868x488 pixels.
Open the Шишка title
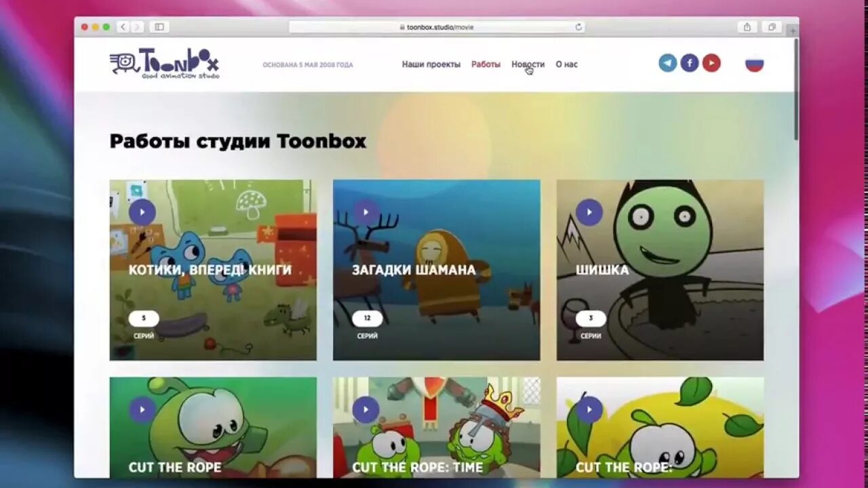pos(602,270)
